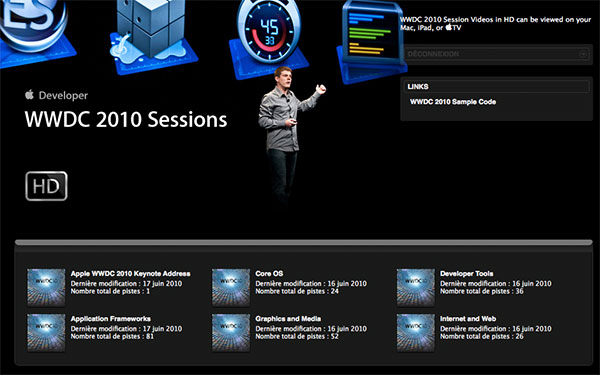Image resolution: width=600 pixels, height=375 pixels.
Task: Click the Core OS collection title
Action: 269,274
